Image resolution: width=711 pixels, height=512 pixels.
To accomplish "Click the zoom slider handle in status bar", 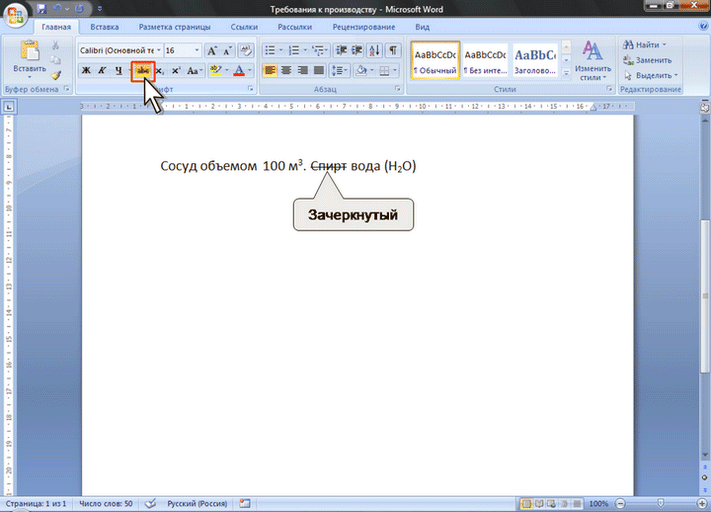I will 661,503.
